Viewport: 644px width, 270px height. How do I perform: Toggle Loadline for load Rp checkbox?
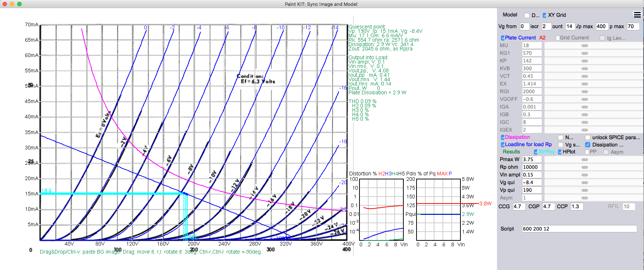click(503, 145)
